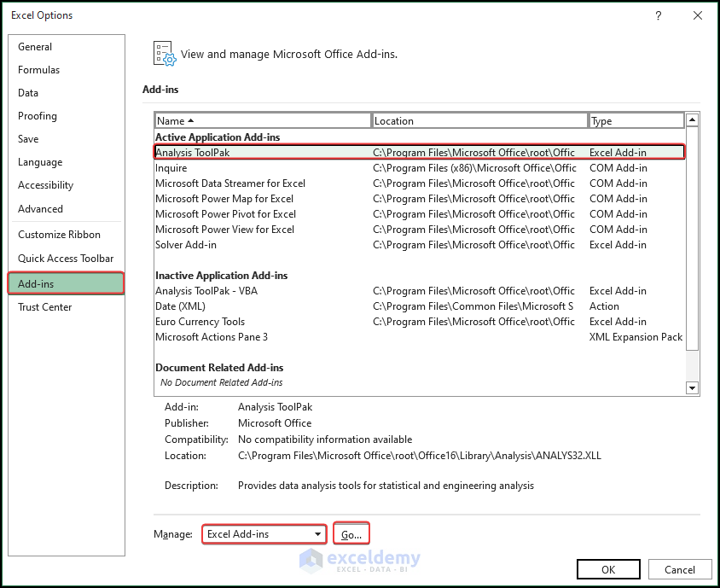Click the scrollbar down arrow in the add-ins list
The width and height of the screenshot is (720, 588).
click(692, 388)
